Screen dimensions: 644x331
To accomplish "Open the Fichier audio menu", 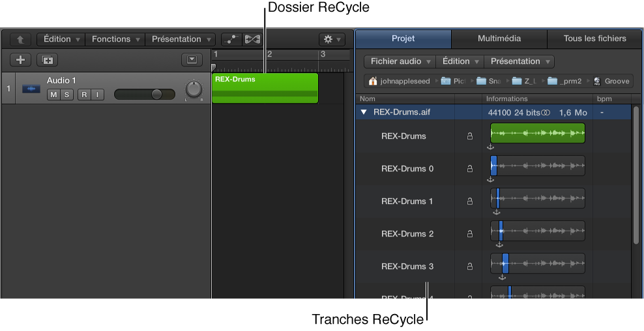I will (400, 62).
